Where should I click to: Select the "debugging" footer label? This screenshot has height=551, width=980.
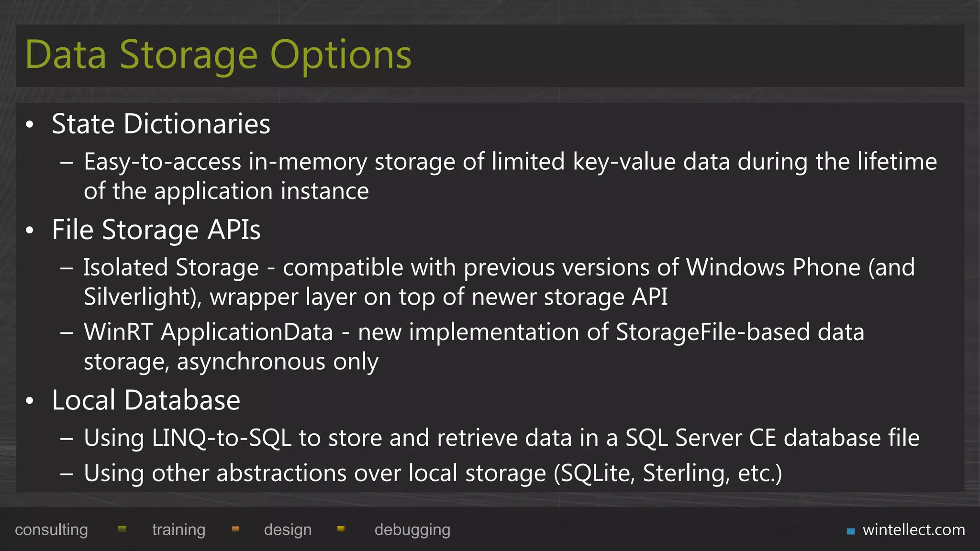coord(412,530)
